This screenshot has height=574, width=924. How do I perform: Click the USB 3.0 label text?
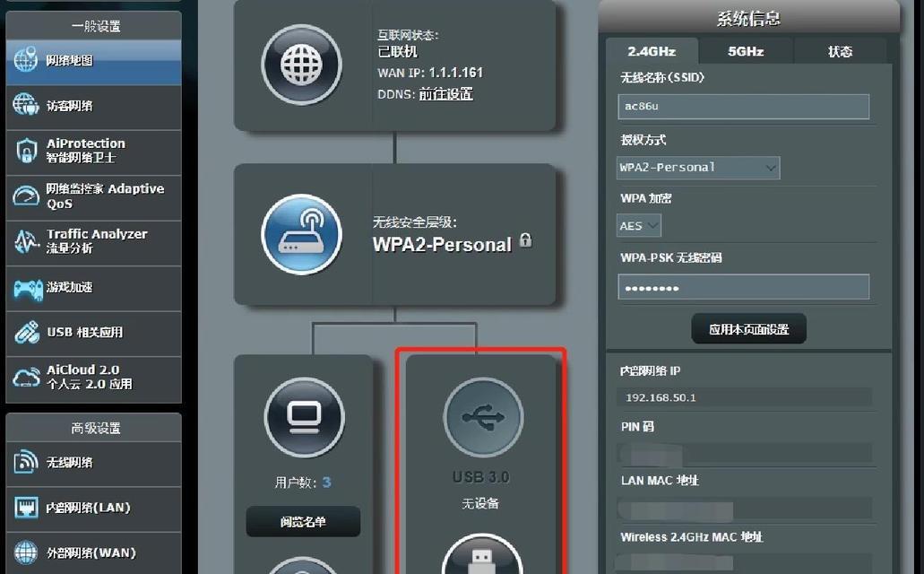[x=481, y=477]
